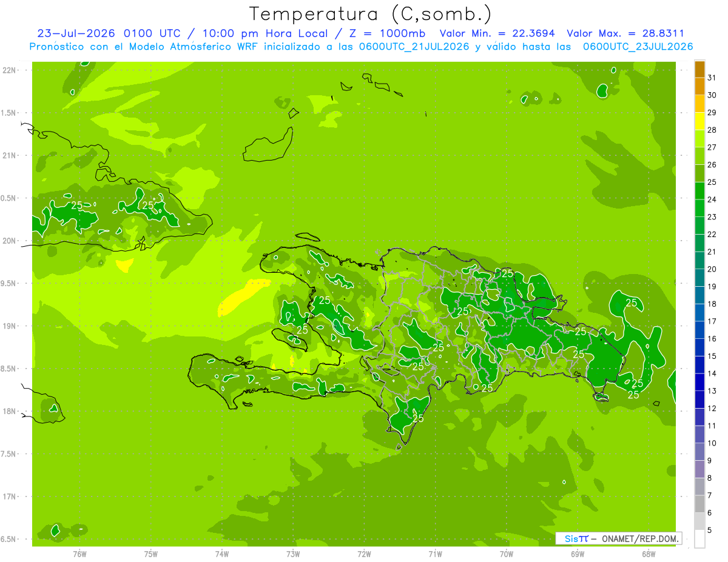Click the initialization time "0600UTC_21JUL2026"
Viewport: 728px width, 562px height.
(x=414, y=47)
